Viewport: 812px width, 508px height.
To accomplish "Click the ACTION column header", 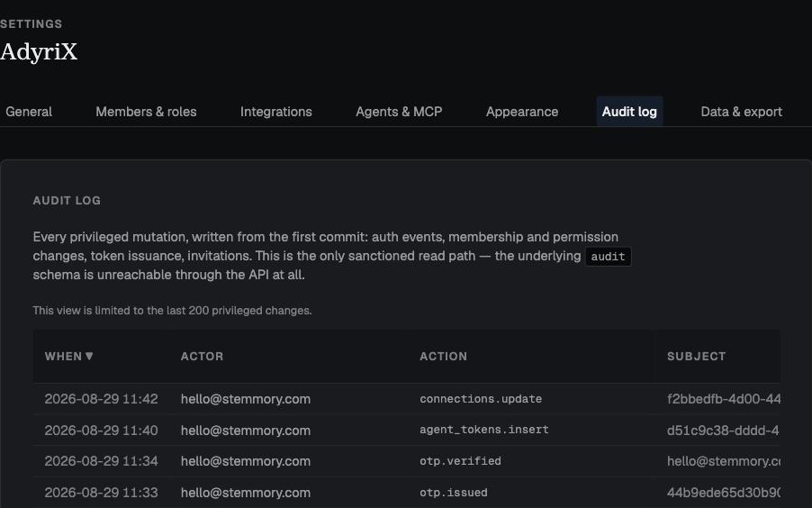I will point(443,356).
